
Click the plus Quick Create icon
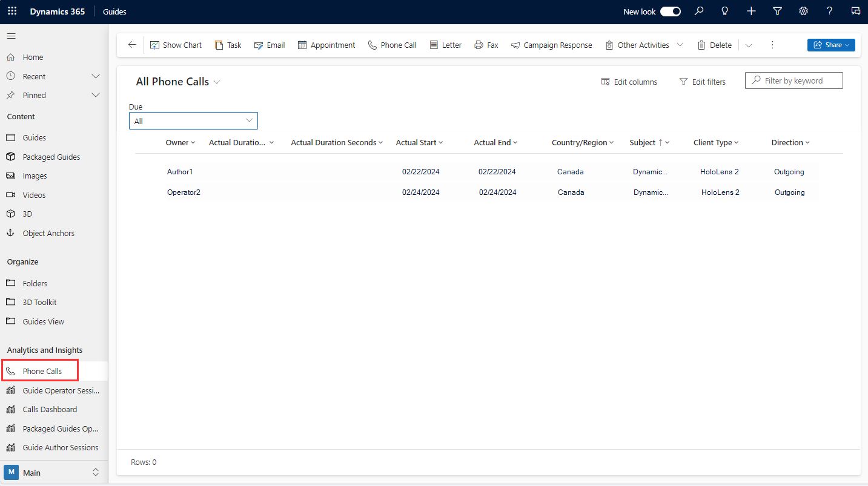[x=751, y=11]
